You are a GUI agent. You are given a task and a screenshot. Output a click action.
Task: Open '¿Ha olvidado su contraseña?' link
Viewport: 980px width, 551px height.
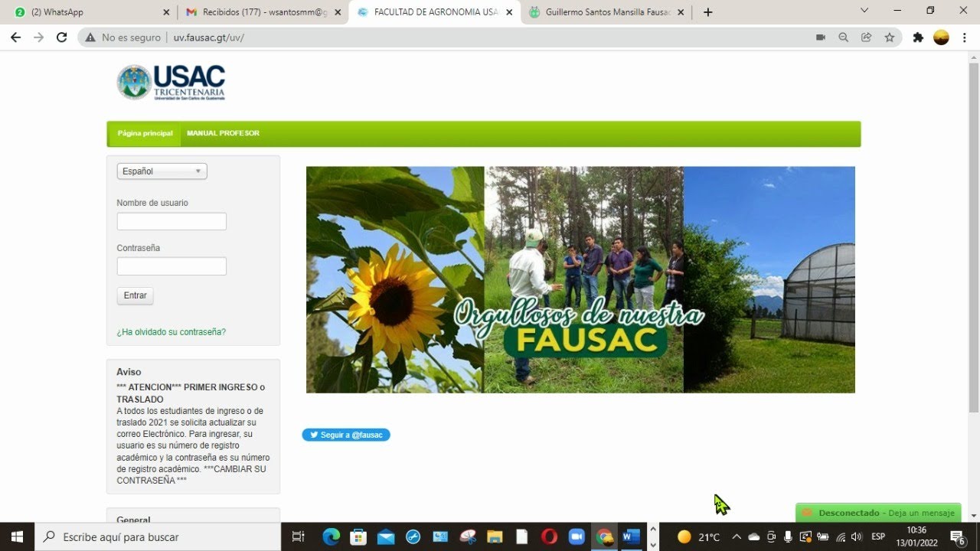171,332
